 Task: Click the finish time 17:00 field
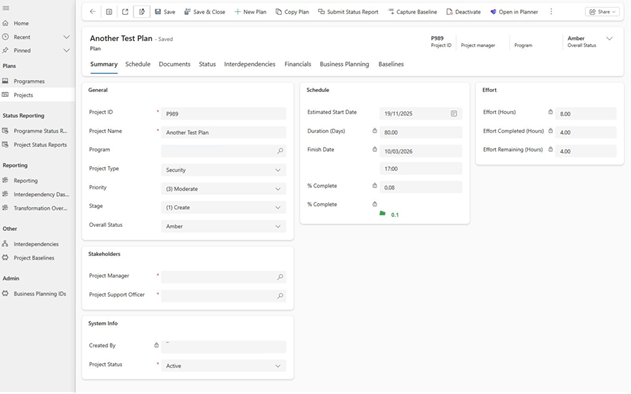point(421,169)
